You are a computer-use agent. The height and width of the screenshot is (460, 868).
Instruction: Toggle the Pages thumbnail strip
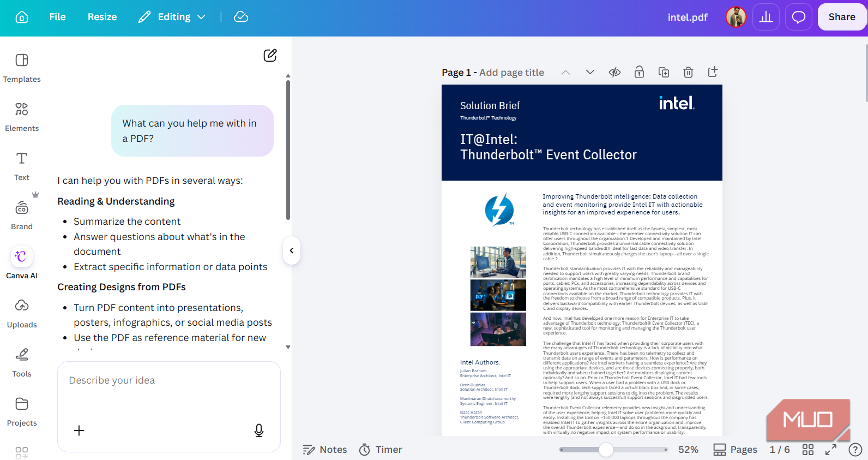point(735,450)
